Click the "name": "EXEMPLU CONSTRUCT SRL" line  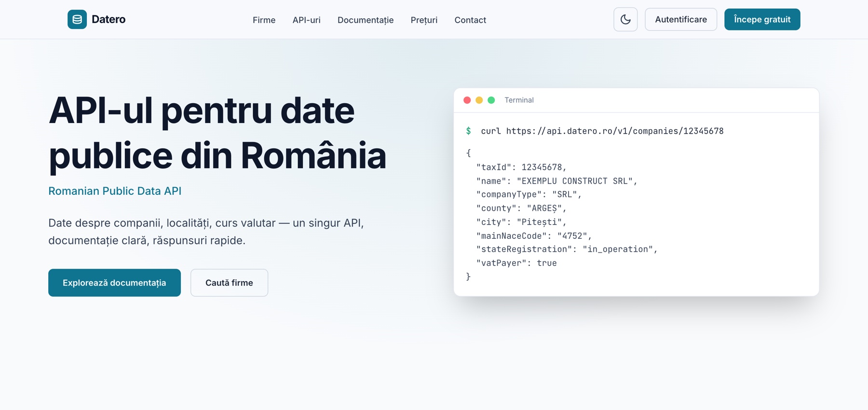[x=556, y=181]
